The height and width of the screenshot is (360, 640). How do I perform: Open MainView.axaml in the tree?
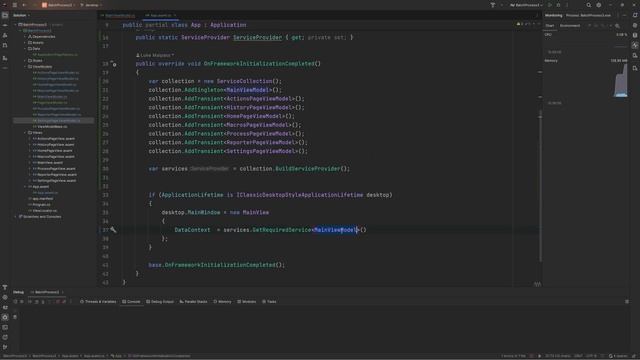pyautogui.click(x=47, y=162)
